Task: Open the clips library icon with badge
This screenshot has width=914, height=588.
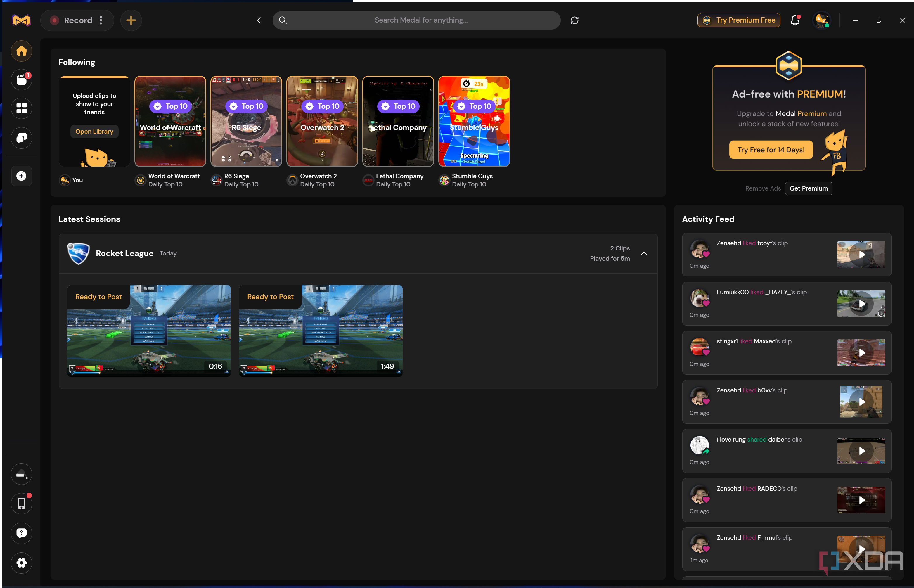Action: coord(21,80)
